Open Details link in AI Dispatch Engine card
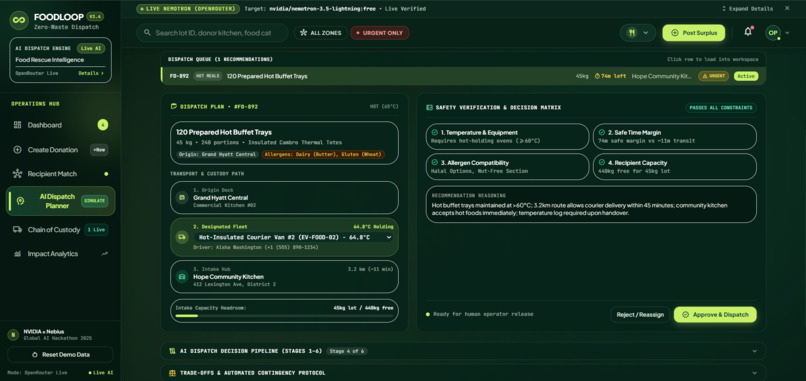806x381 pixels. (91, 74)
